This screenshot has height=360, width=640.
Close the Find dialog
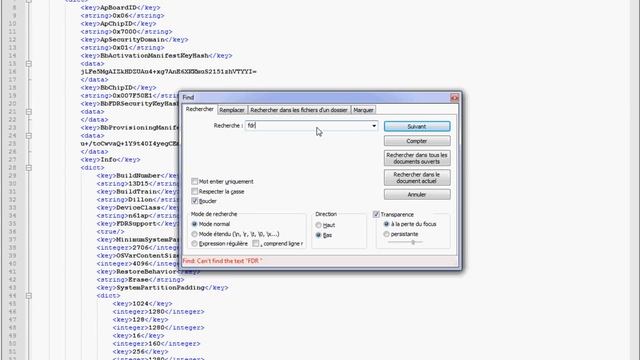click(x=454, y=98)
